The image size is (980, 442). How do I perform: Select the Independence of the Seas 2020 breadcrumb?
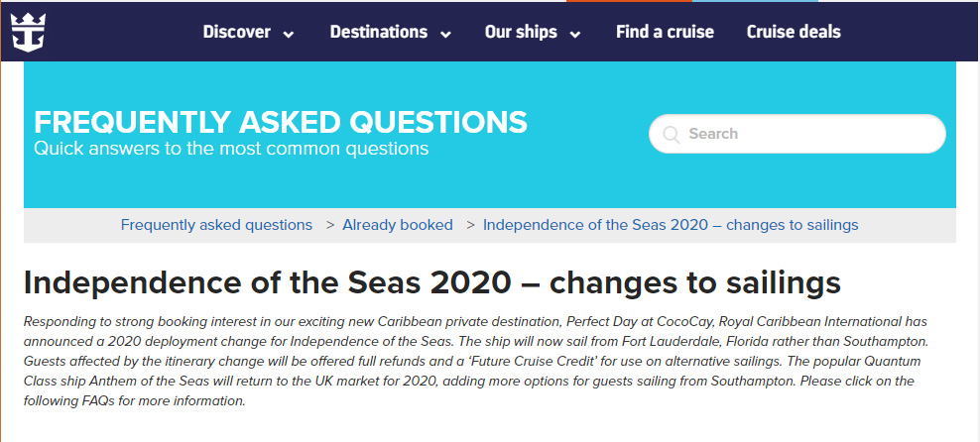[x=671, y=225]
